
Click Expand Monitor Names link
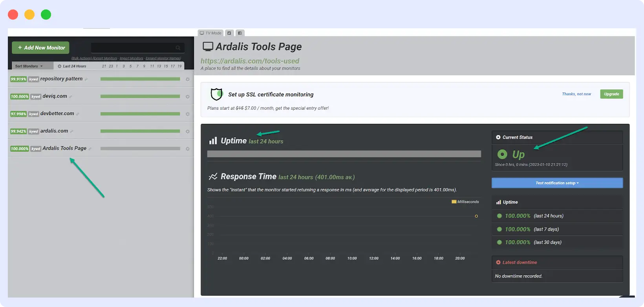(163, 58)
